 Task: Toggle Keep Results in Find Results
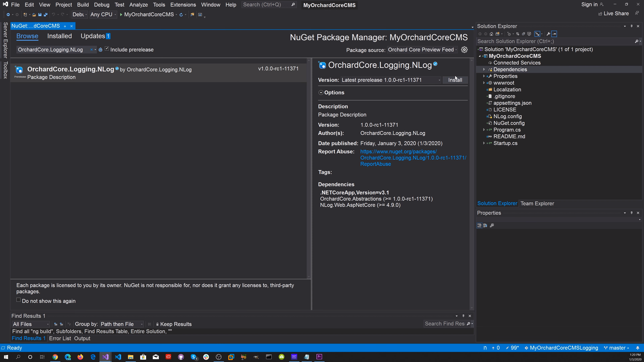point(174,324)
